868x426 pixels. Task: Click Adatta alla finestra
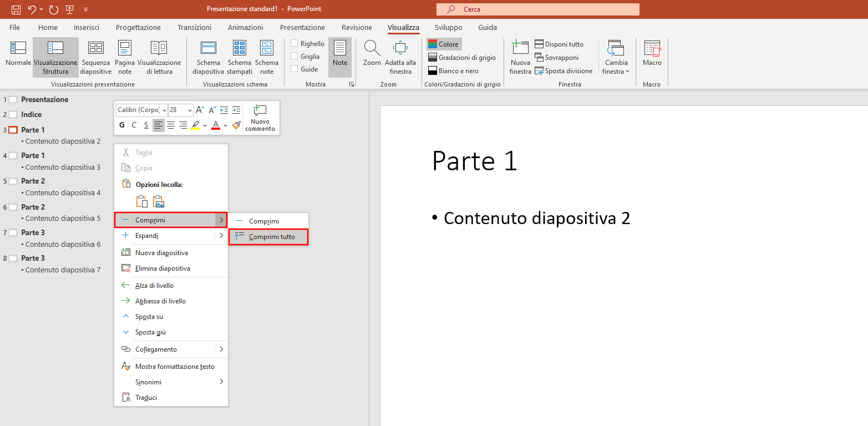(400, 58)
